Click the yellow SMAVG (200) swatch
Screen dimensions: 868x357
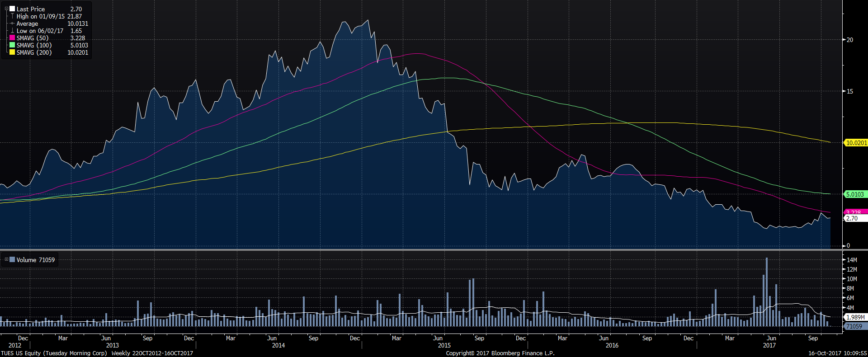12,52
